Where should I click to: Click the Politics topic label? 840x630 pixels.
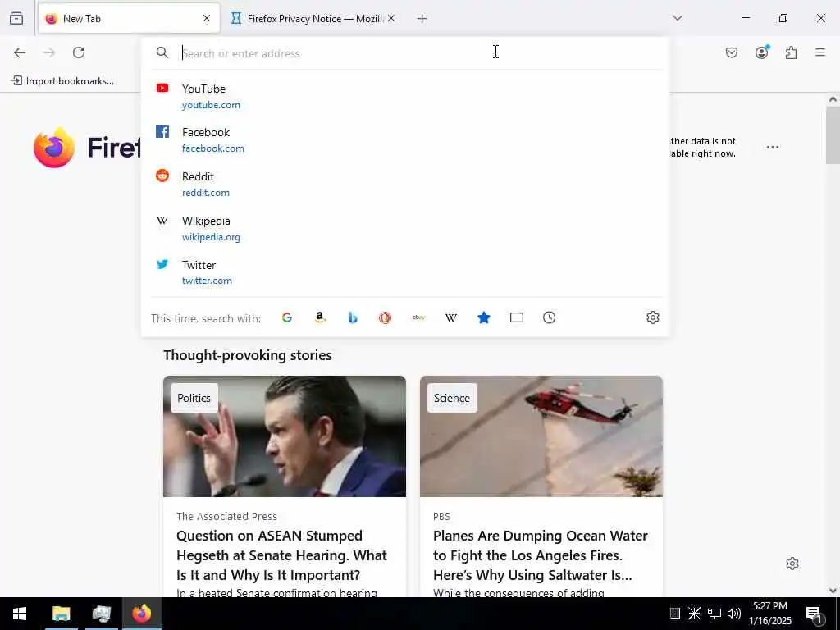[x=194, y=398]
